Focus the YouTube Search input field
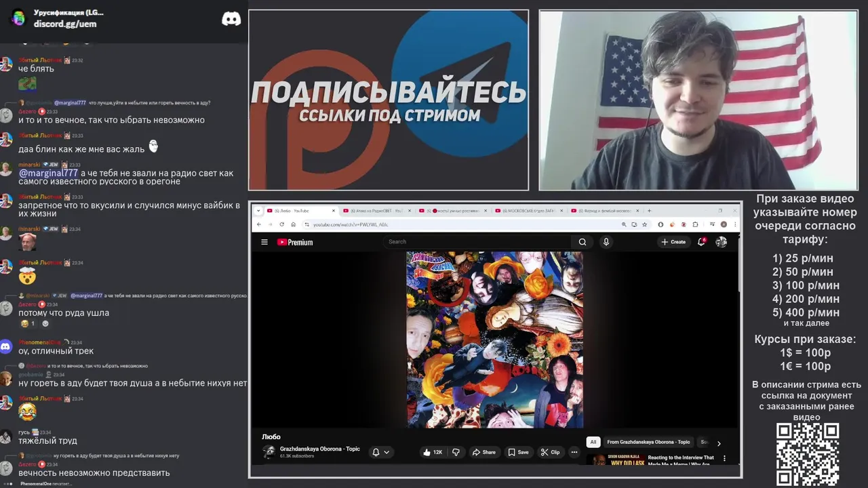Screen dimensions: 868x488 pos(478,242)
